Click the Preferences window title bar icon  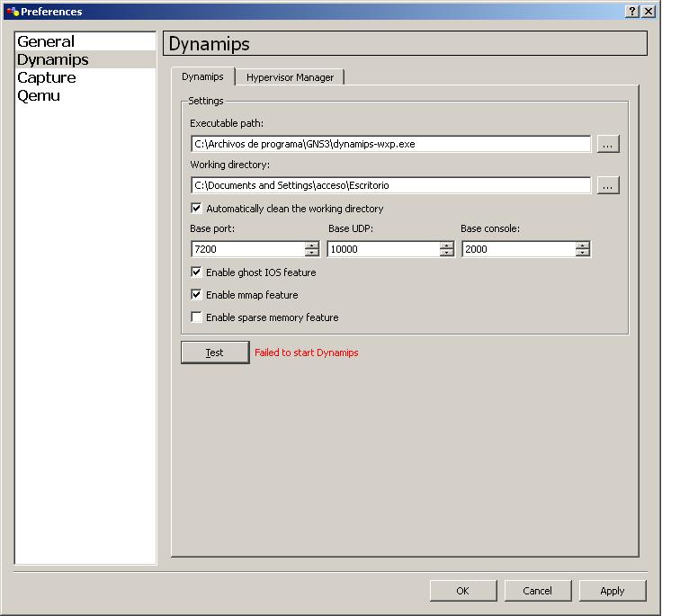[13, 12]
